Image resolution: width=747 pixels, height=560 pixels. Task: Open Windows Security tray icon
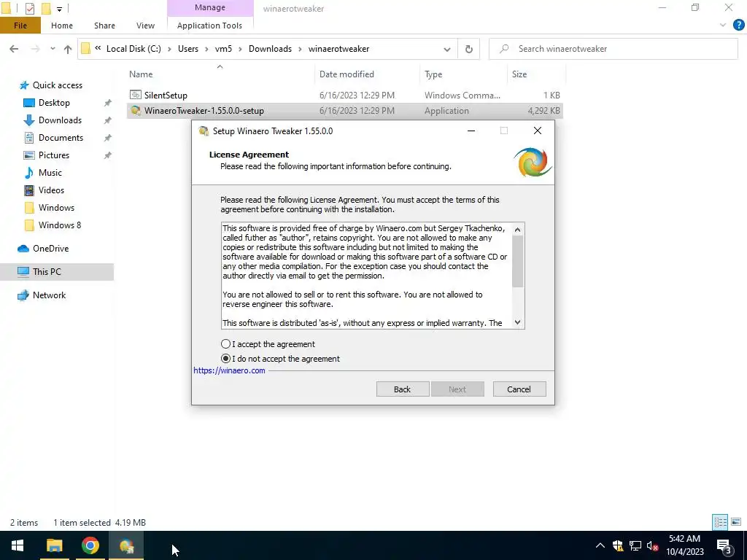(x=618, y=545)
